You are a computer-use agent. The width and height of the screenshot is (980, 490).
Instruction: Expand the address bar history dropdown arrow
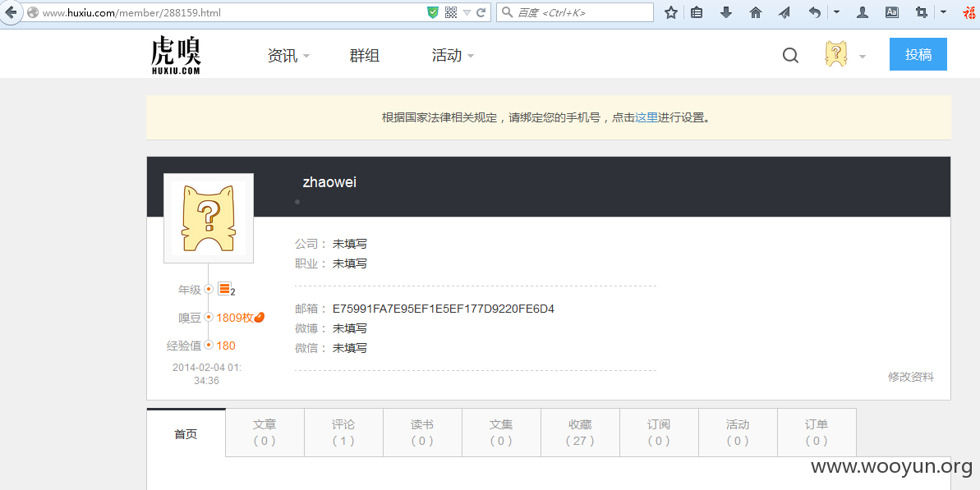click(467, 13)
